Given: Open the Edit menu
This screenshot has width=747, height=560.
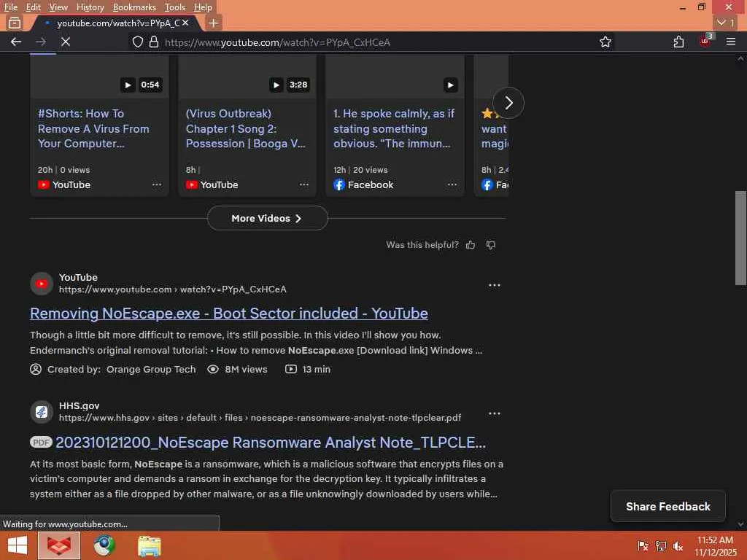Looking at the screenshot, I should 33,7.
